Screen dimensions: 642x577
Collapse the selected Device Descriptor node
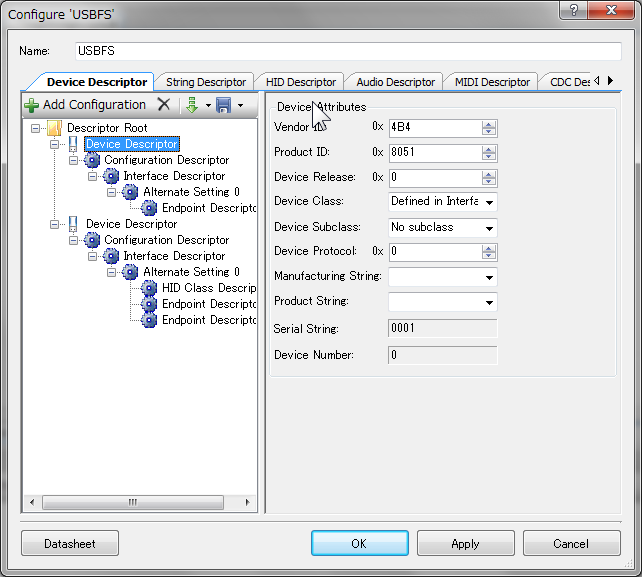[x=54, y=144]
